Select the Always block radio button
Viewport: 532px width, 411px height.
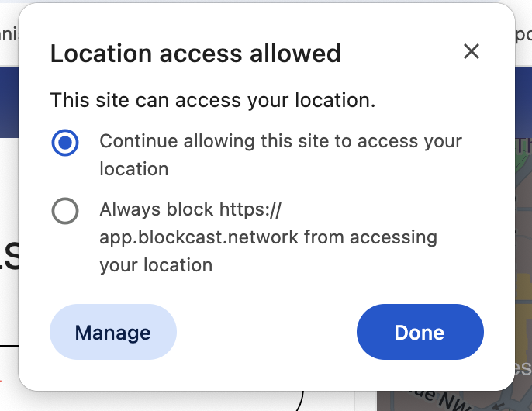pyautogui.click(x=65, y=210)
